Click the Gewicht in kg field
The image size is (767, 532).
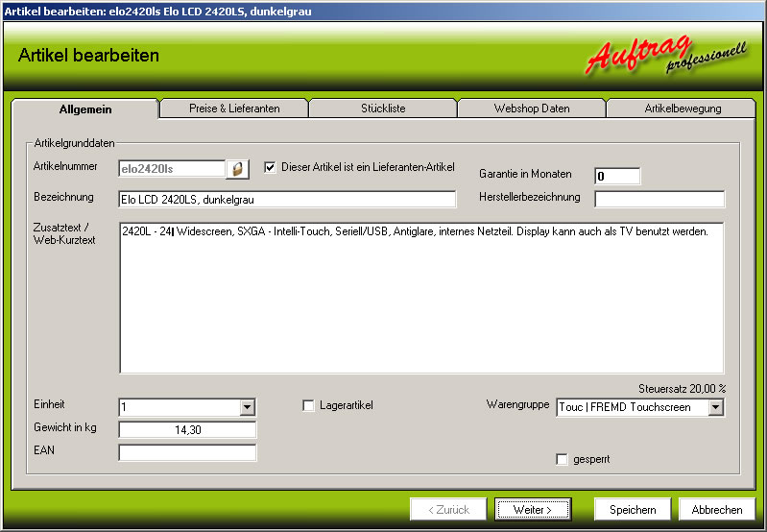pos(187,429)
